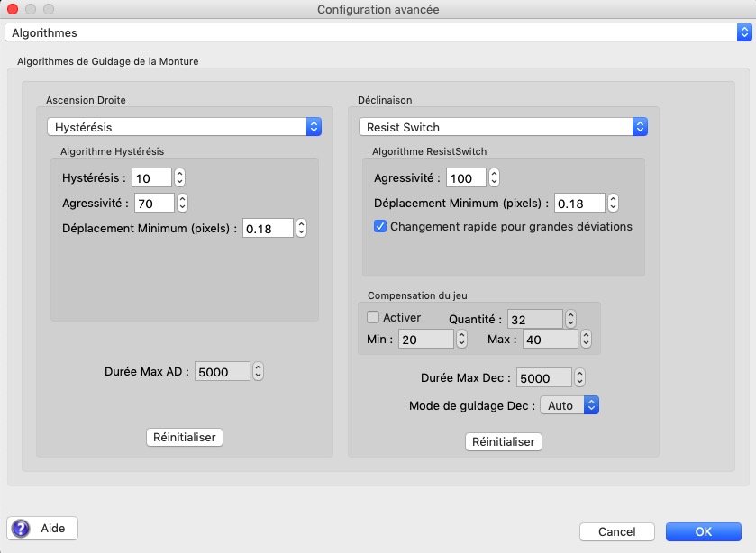The width and height of the screenshot is (756, 553).
Task: Click the Cancel button
Action: 616,531
